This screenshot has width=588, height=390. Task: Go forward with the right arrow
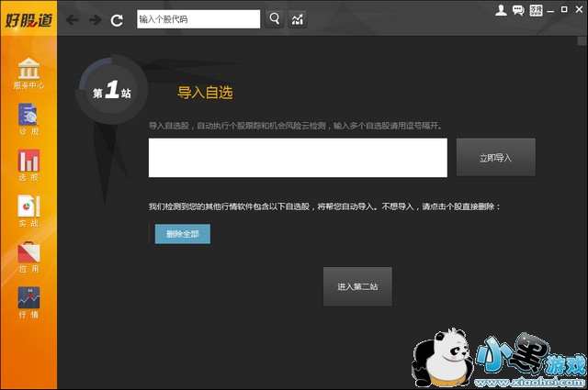point(96,19)
